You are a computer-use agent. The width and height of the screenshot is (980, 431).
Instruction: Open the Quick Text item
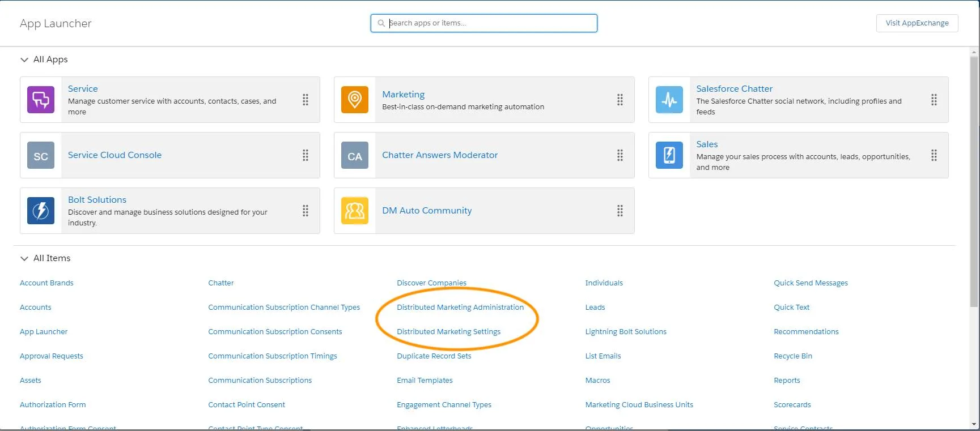(x=791, y=307)
